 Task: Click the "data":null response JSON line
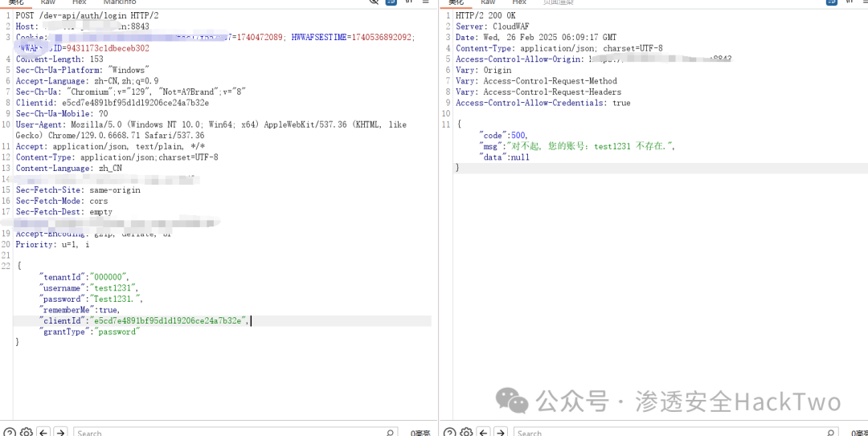504,157
